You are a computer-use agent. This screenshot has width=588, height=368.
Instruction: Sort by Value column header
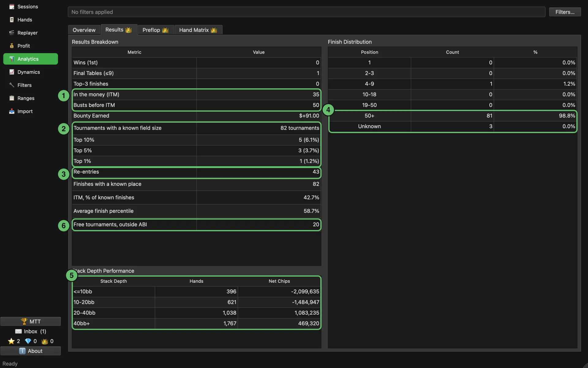pos(259,52)
